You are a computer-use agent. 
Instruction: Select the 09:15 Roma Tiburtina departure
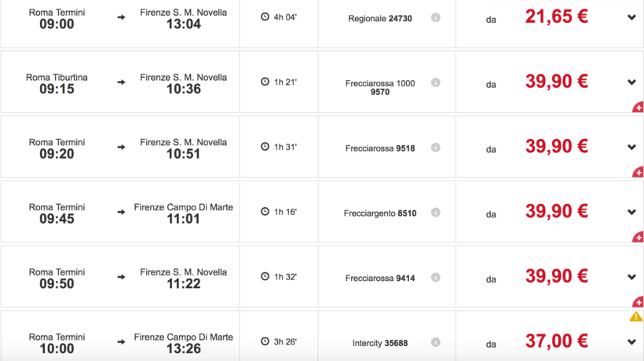point(57,83)
